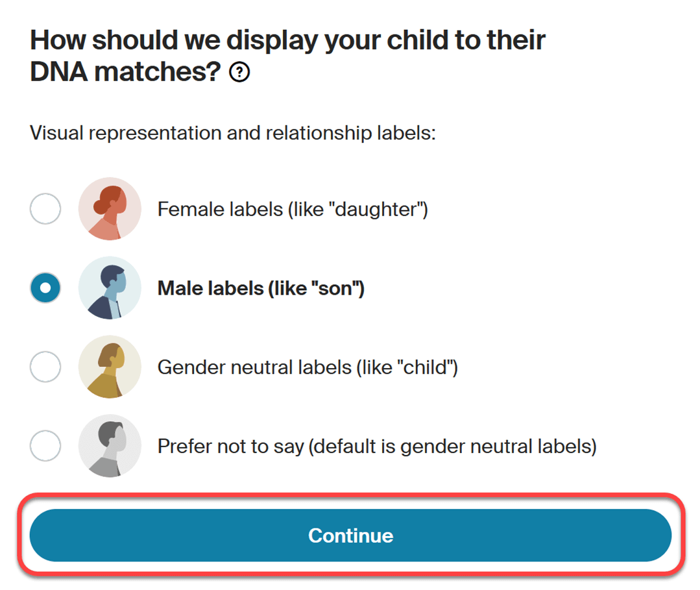Click the male avatar with tie

click(x=110, y=288)
